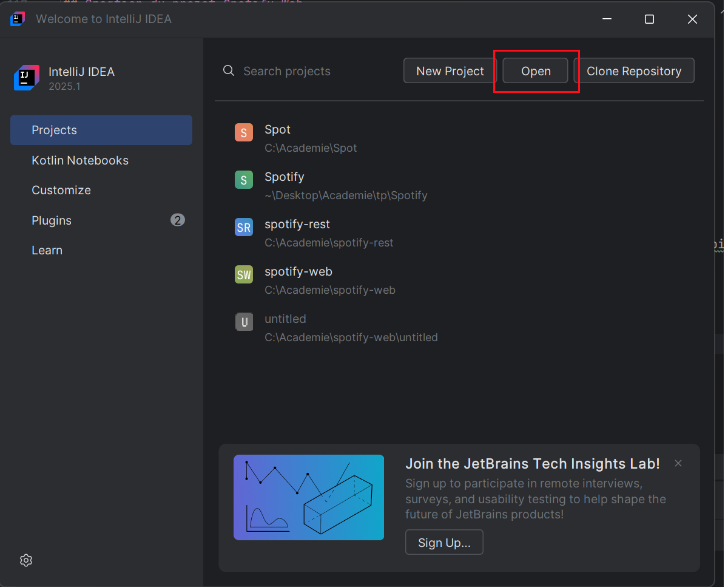Image resolution: width=728 pixels, height=587 pixels.
Task: Click the Clone Repository button
Action: click(634, 71)
